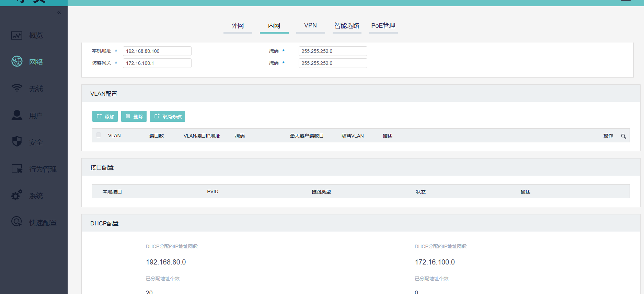The image size is (644, 294).
Task: Click the PVID column header
Action: click(213, 191)
